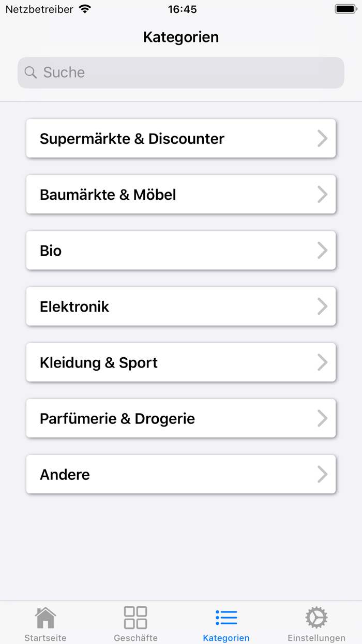The image size is (362, 644).
Task: Switch to the Einstellungen tab
Action: 316,623
